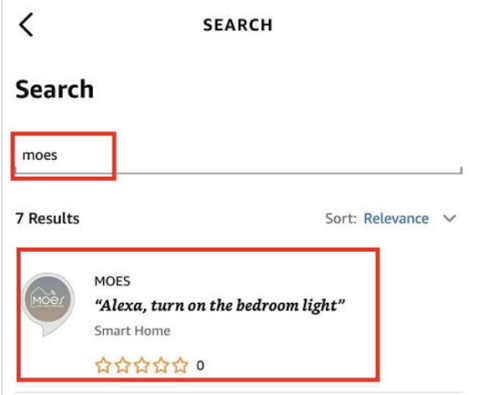Click the Smart Home category label
480x395 pixels.
[132, 331]
